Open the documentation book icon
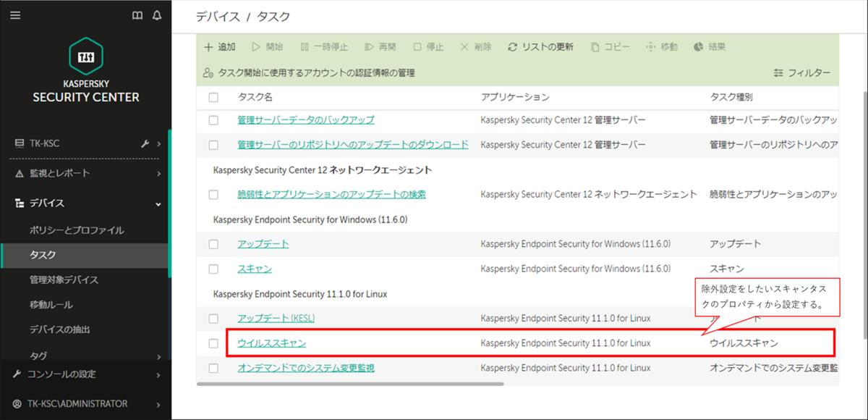 click(x=137, y=15)
